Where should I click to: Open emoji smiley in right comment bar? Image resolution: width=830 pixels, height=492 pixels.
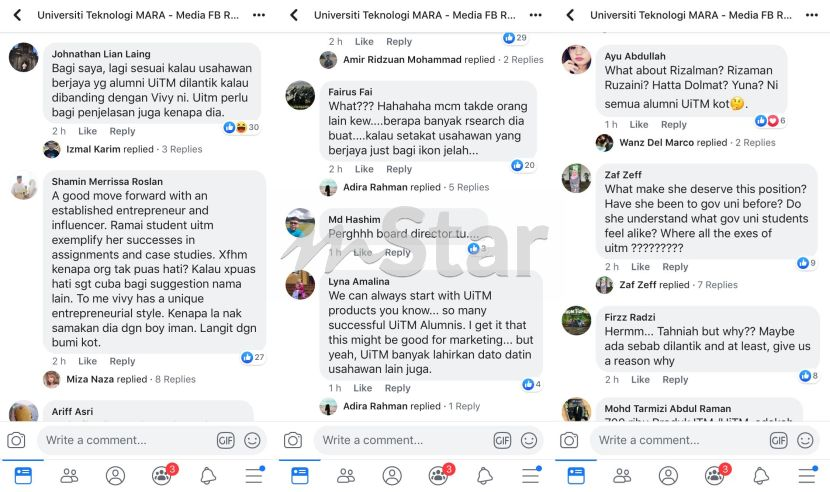(805, 440)
